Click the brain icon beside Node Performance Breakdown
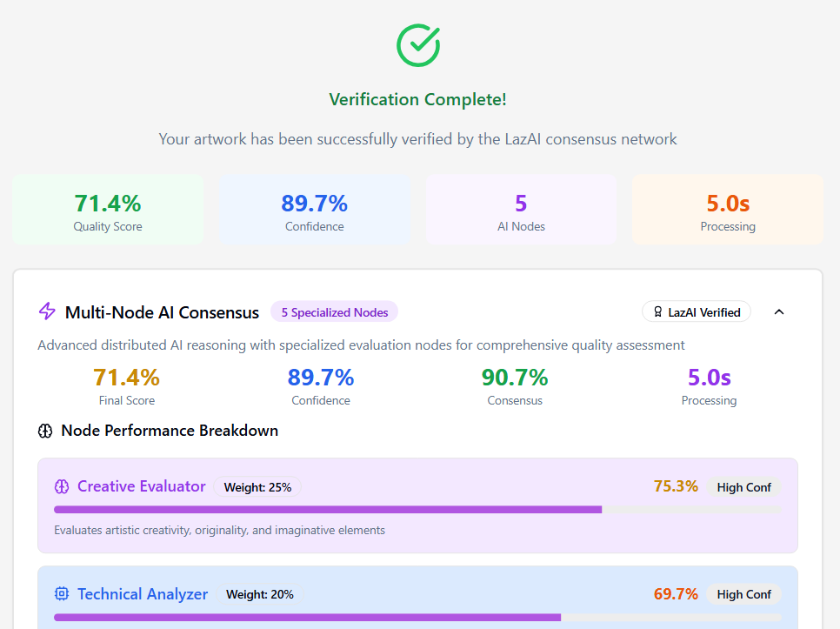Screen dimensions: 840x629 coord(45,431)
